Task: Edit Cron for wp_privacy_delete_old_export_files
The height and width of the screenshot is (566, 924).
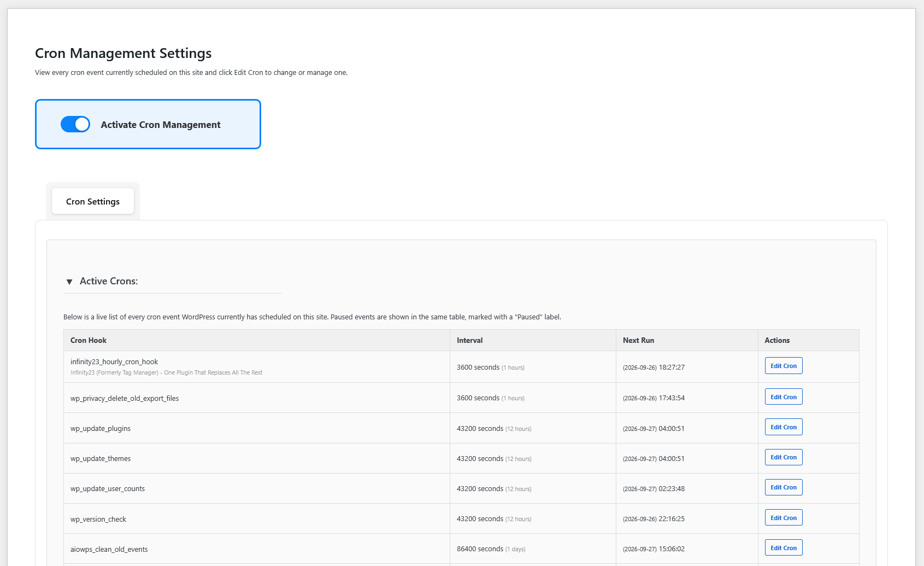Action: coord(784,397)
